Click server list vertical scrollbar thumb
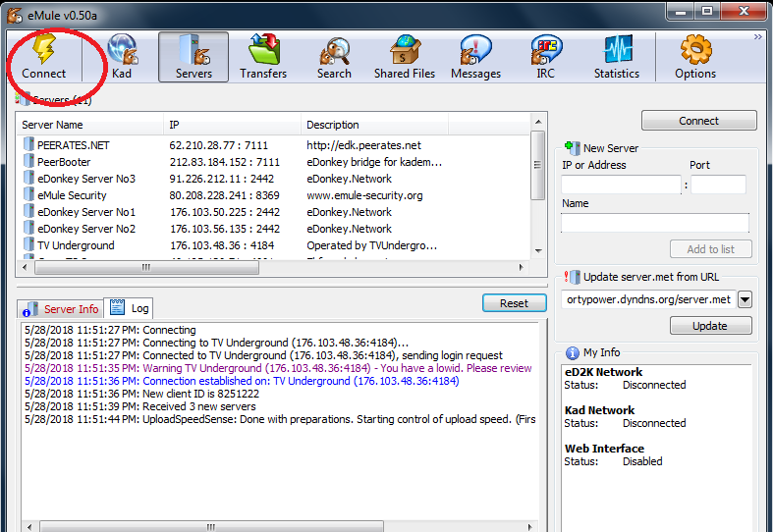The image size is (773, 532). click(x=538, y=165)
